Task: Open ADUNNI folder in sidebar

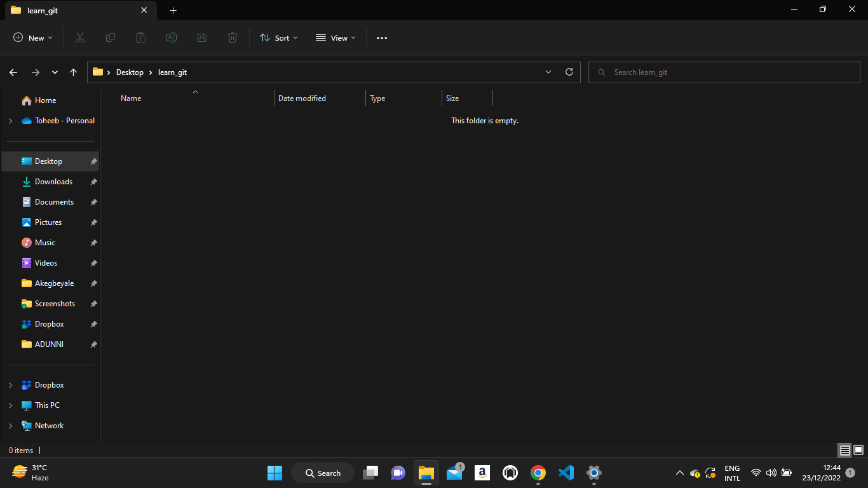Action: (50, 344)
